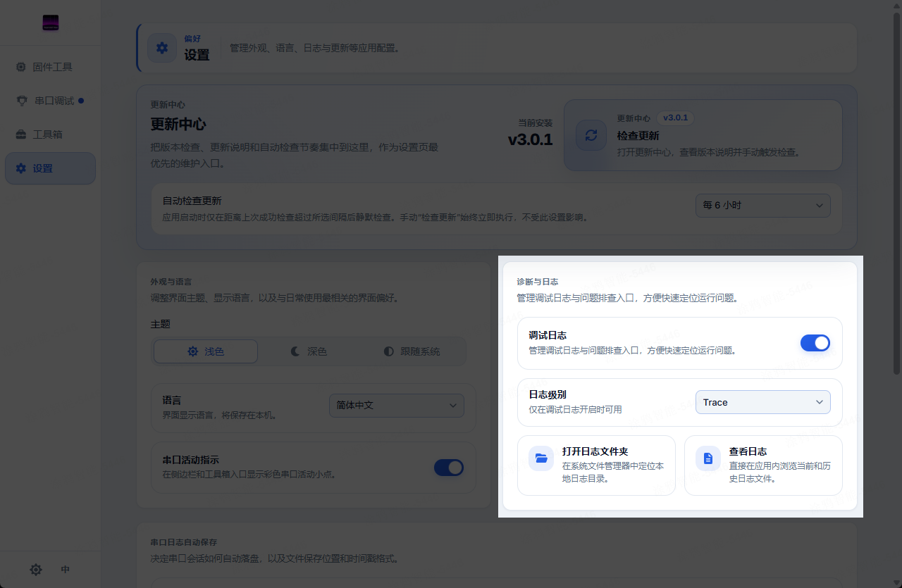Click the 日志级别 label
The height and width of the screenshot is (588, 902).
(x=548, y=395)
